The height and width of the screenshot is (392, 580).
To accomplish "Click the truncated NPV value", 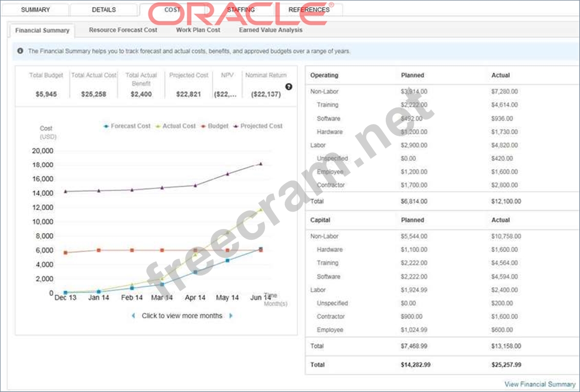I will click(225, 94).
